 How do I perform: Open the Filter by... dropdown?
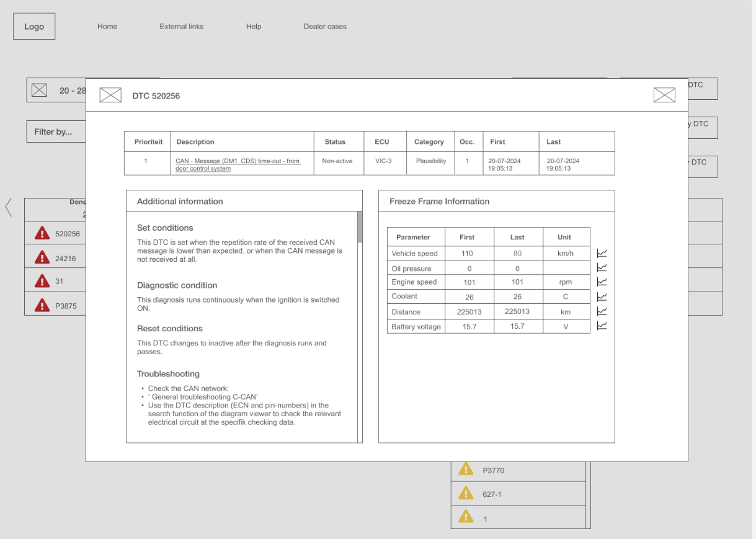pyautogui.click(x=56, y=131)
